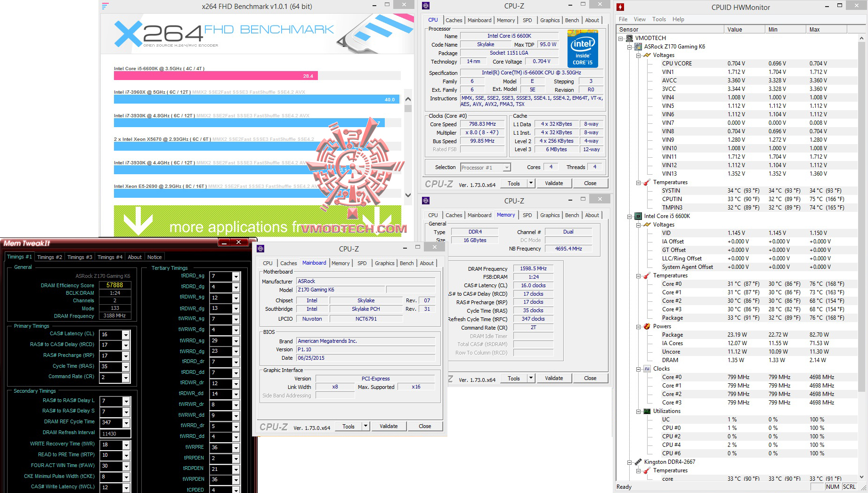This screenshot has width=868, height=493.
Task: Click the DRAM Refresh Interval input field
Action: pyautogui.click(x=115, y=434)
